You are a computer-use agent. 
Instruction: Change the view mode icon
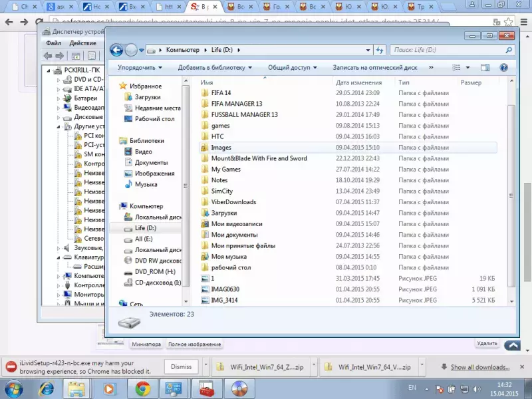pos(456,68)
